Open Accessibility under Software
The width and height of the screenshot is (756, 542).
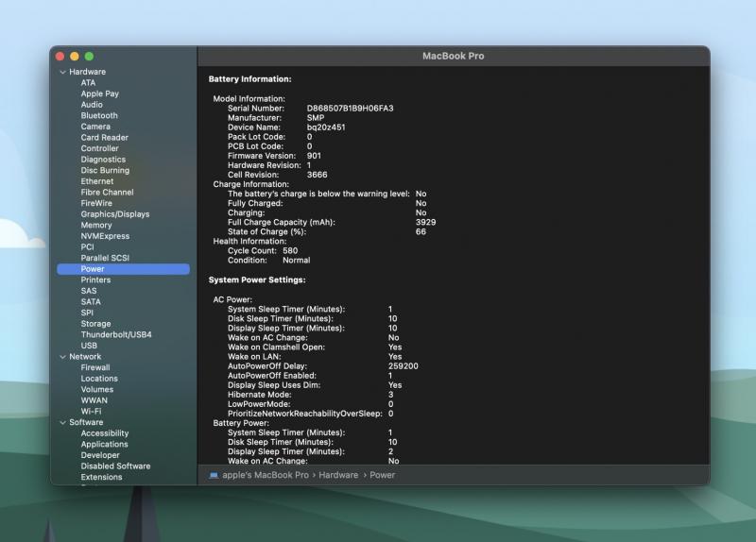click(x=105, y=433)
